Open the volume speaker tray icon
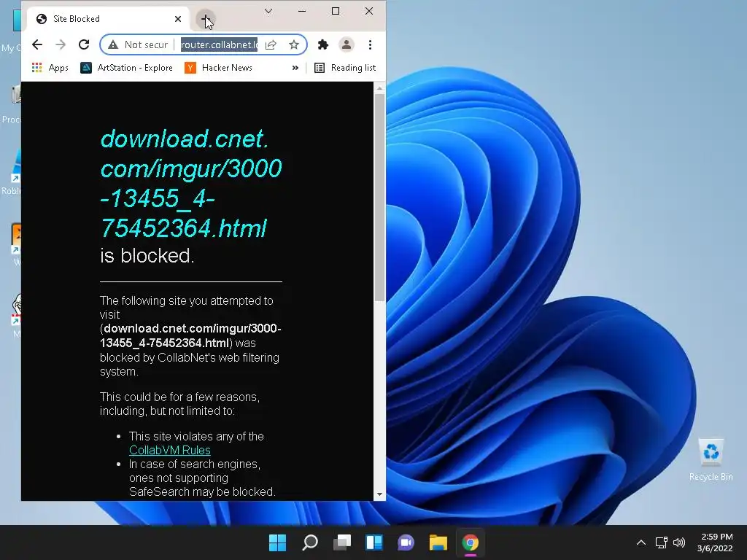747x560 pixels. (679, 542)
